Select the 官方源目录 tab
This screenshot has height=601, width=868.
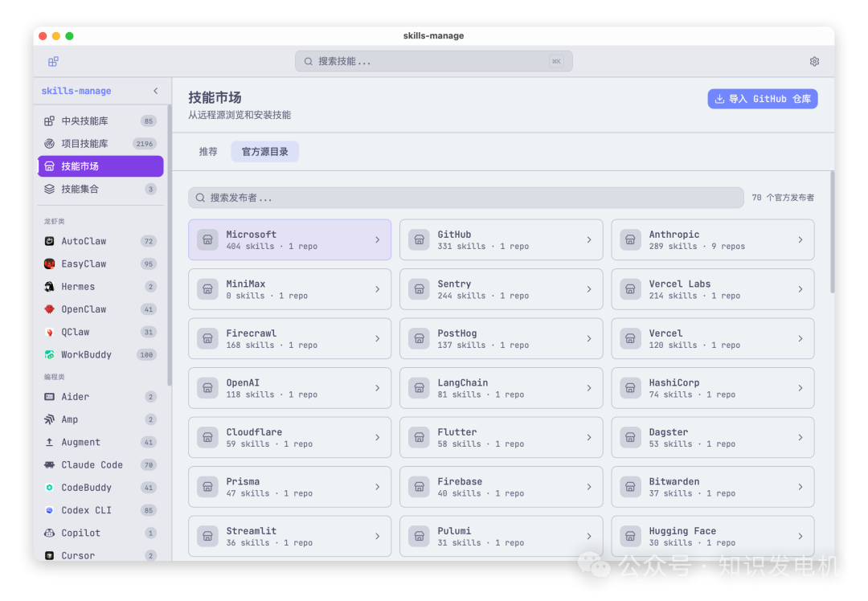pyautogui.click(x=264, y=150)
